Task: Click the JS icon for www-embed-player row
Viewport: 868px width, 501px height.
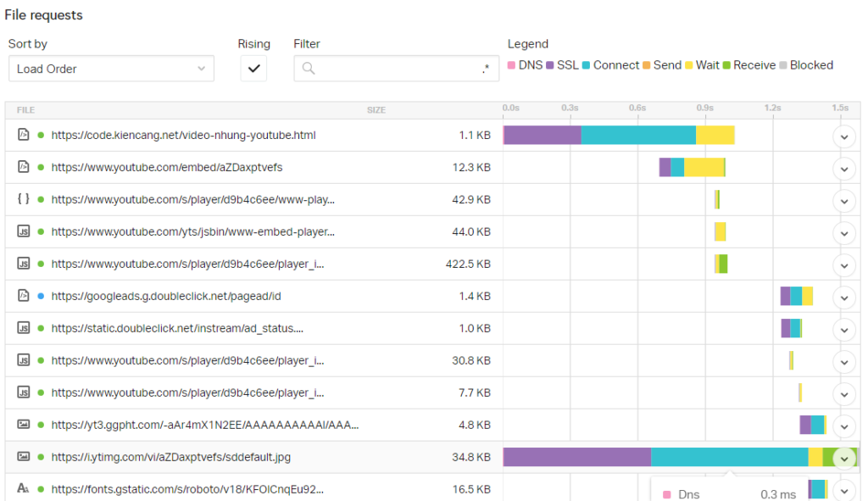Action: (x=24, y=231)
